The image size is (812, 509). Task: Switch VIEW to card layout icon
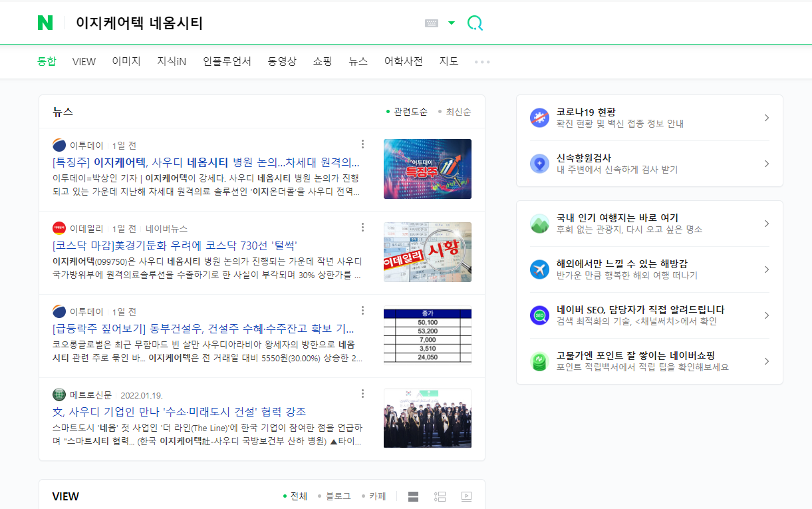413,496
